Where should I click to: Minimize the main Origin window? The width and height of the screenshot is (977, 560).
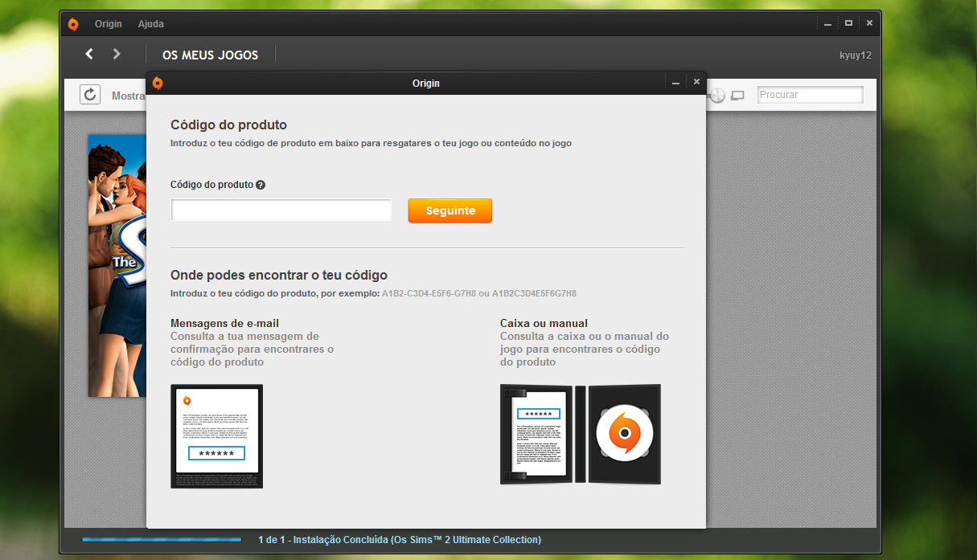coord(829,24)
